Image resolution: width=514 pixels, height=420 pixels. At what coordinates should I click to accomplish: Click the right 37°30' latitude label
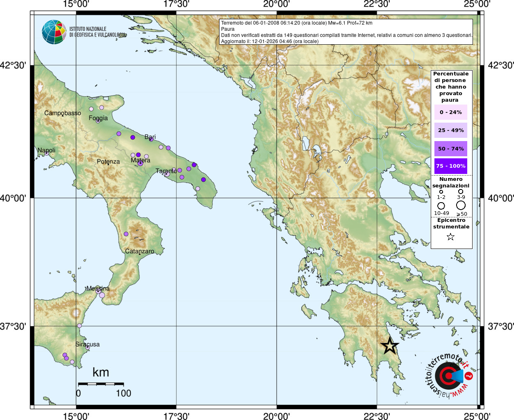(501, 326)
